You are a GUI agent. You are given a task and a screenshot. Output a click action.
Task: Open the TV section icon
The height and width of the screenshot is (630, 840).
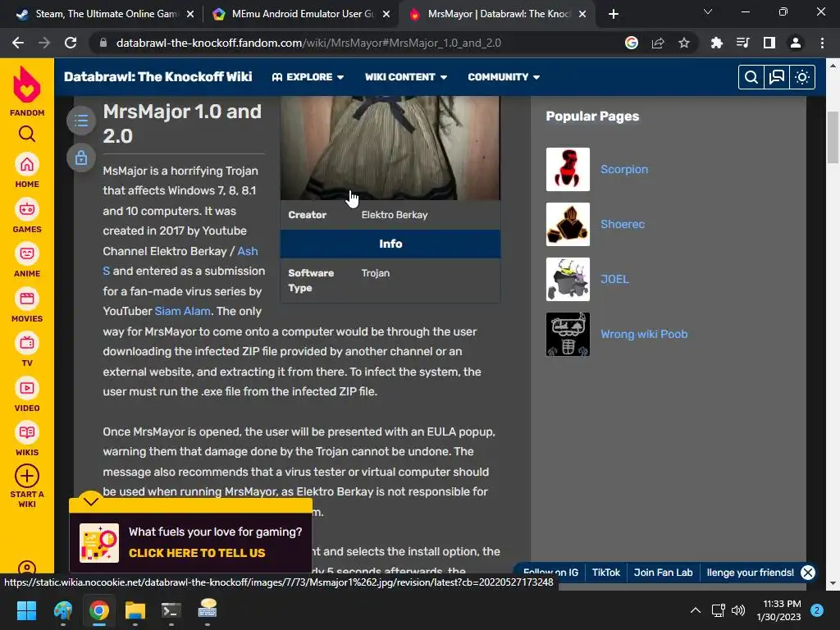click(27, 343)
